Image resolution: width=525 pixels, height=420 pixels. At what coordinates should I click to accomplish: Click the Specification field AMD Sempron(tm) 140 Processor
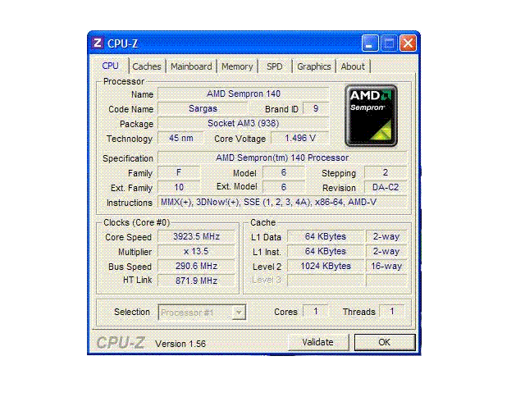[x=282, y=157]
